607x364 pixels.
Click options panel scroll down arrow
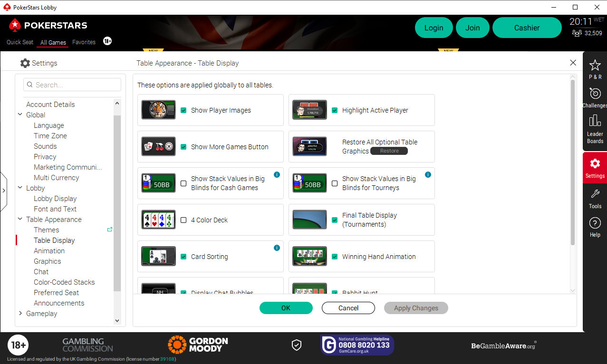coord(573,290)
